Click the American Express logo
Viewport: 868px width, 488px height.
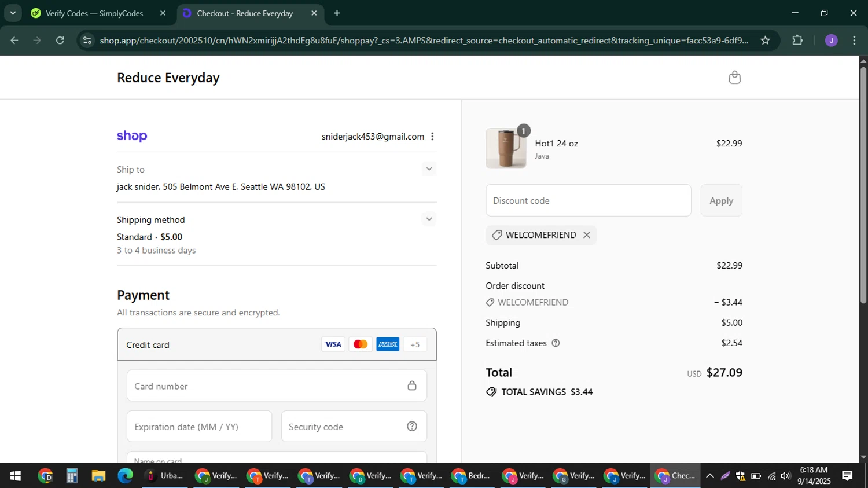(388, 344)
